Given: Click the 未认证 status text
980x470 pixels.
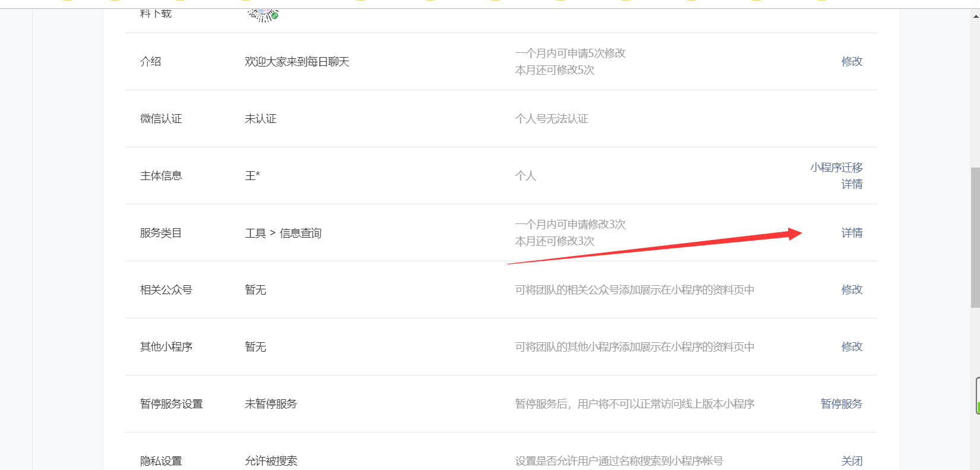Looking at the screenshot, I should (261, 119).
